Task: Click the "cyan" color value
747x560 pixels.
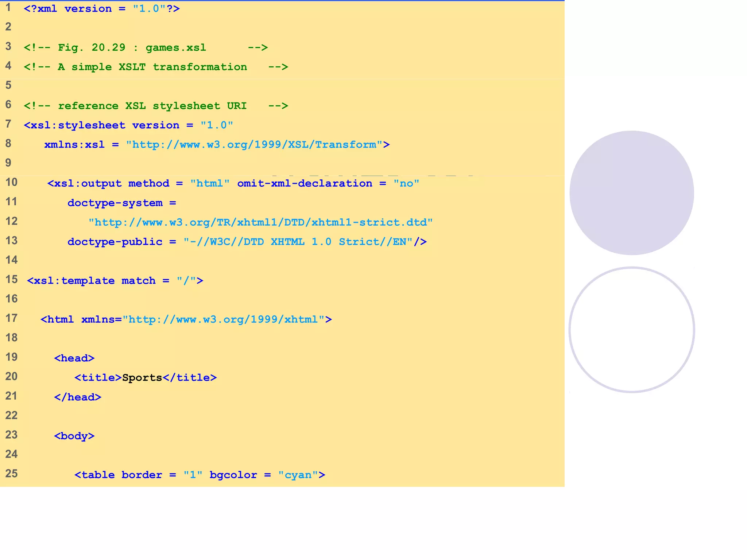Action: pos(298,475)
